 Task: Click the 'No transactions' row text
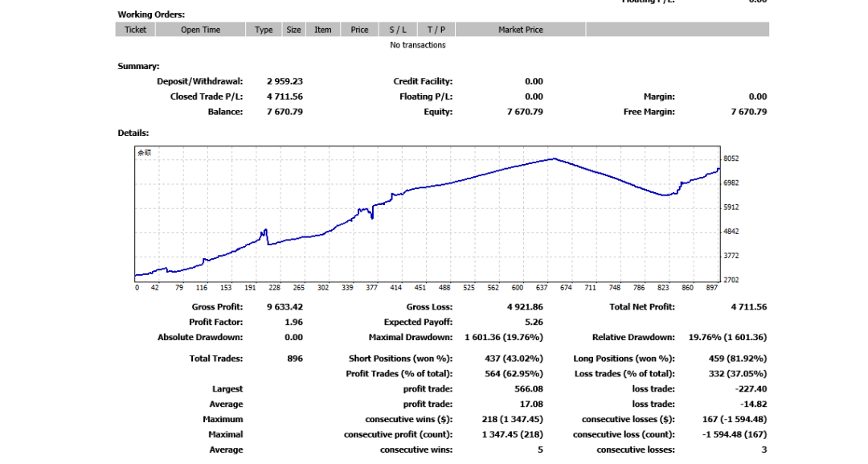[417, 45]
